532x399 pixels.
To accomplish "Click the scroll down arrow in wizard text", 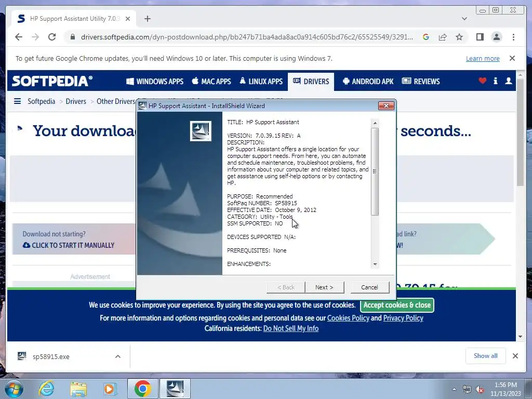I will coord(375,264).
